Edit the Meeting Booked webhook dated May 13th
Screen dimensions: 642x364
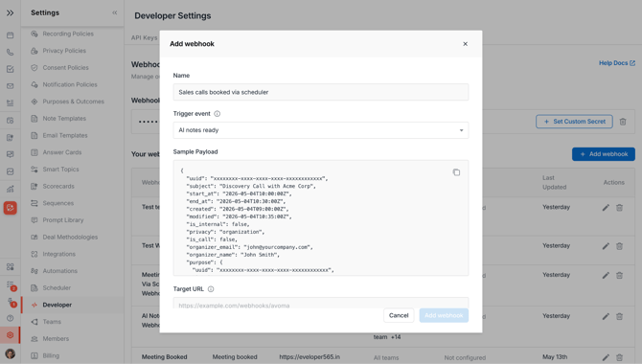point(606,357)
